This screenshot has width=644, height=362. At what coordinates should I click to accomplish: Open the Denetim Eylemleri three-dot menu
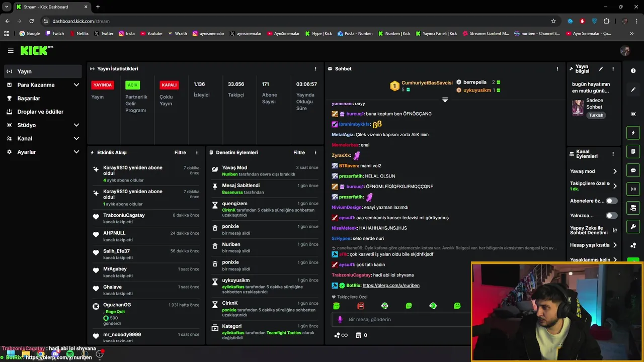pos(315,152)
